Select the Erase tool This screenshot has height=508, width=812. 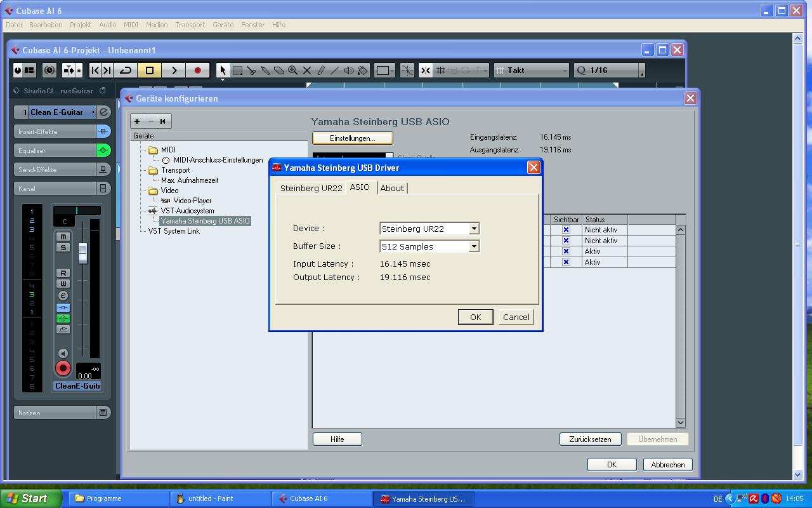[x=279, y=70]
